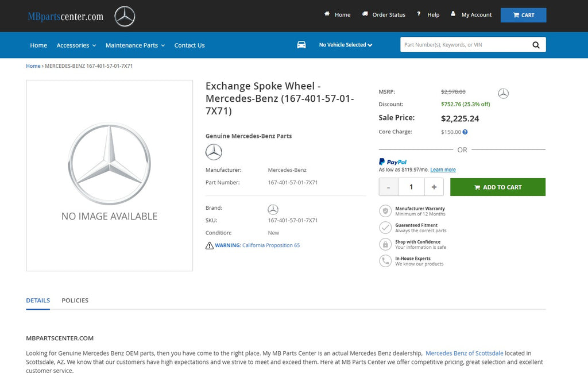Click the Guaranteed Fitment checkmark icon
588x377 pixels.
click(385, 228)
